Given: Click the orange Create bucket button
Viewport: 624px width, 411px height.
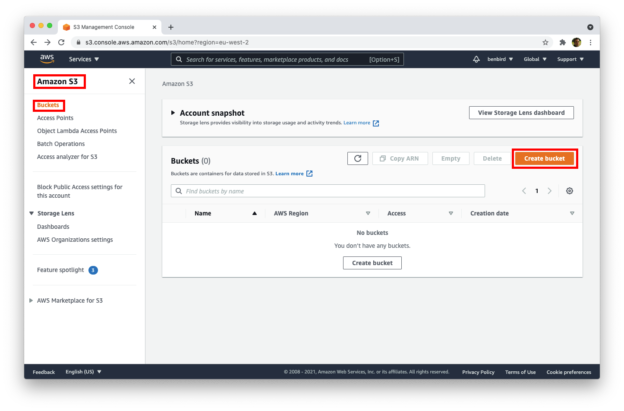Looking at the screenshot, I should (544, 158).
